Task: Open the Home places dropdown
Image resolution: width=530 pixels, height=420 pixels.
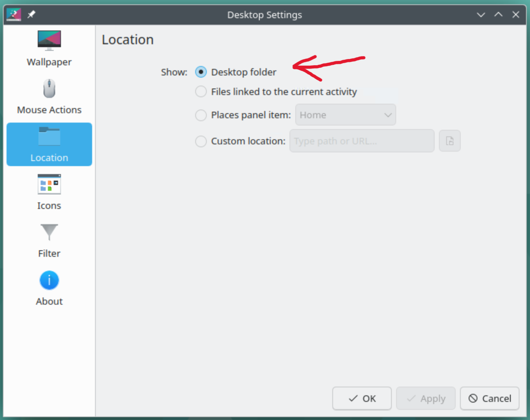Action: [x=345, y=115]
